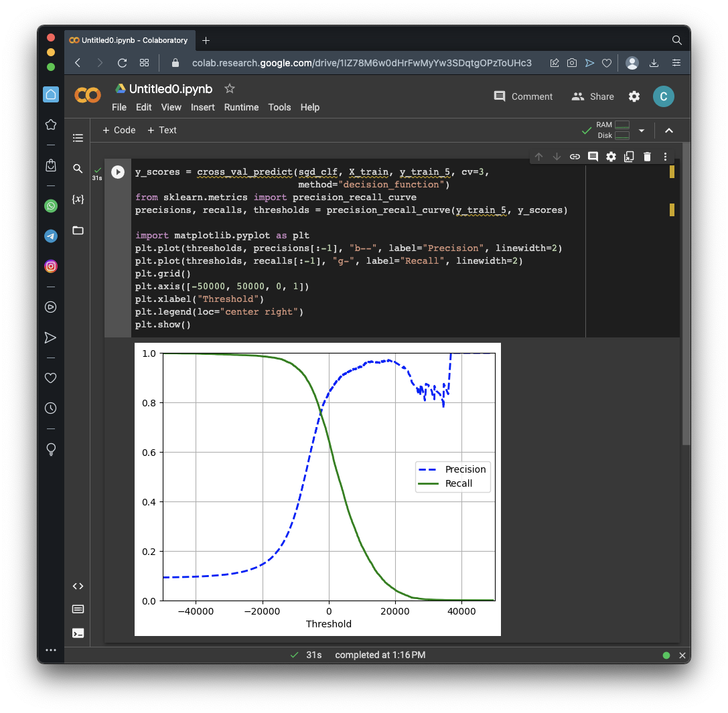Open the Files folder panel
The image size is (728, 713).
point(78,230)
